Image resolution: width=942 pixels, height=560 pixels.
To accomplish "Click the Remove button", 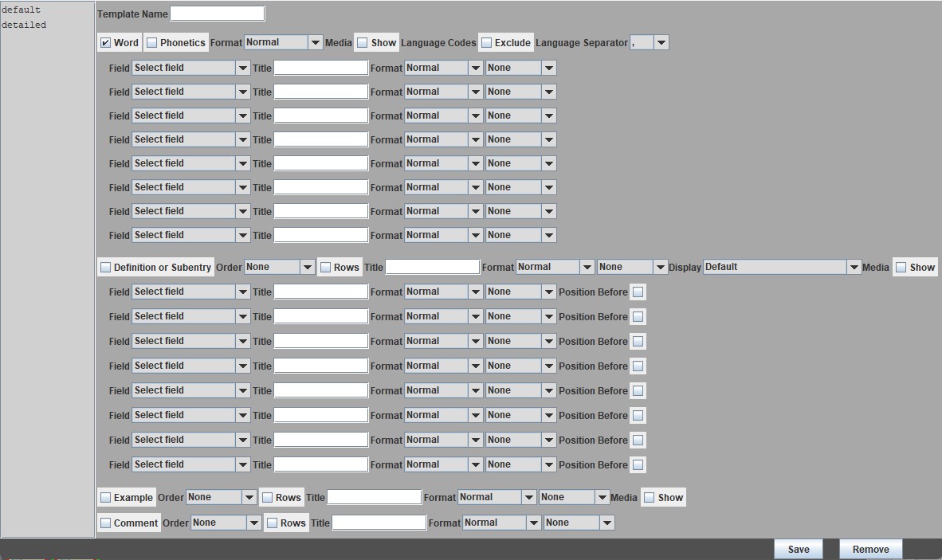I will pos(869,549).
